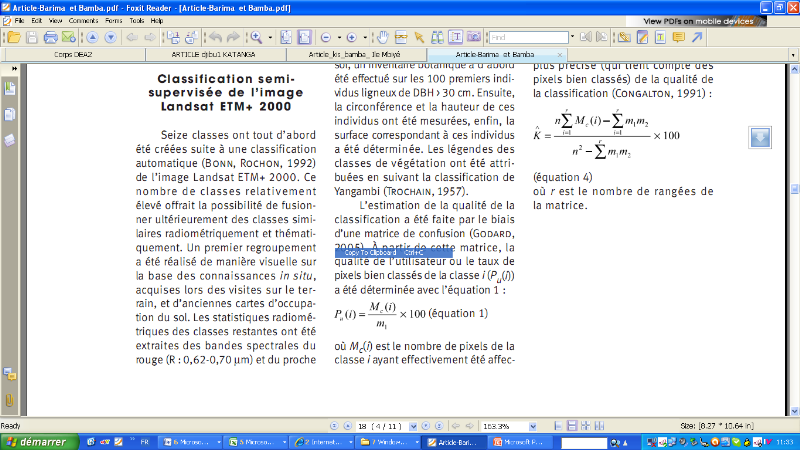The height and width of the screenshot is (450, 800).
Task: Open the Forms menu
Action: pos(113,21)
